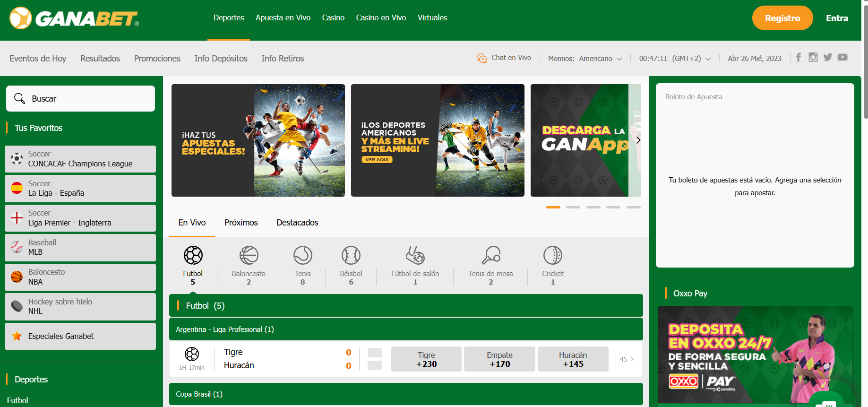Open the Resultados link
The image size is (868, 407).
click(x=100, y=59)
